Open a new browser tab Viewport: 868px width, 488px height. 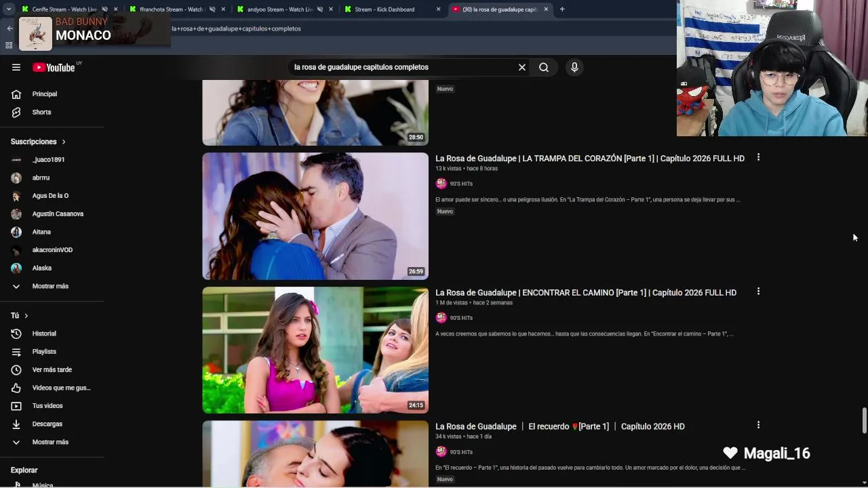tap(562, 9)
